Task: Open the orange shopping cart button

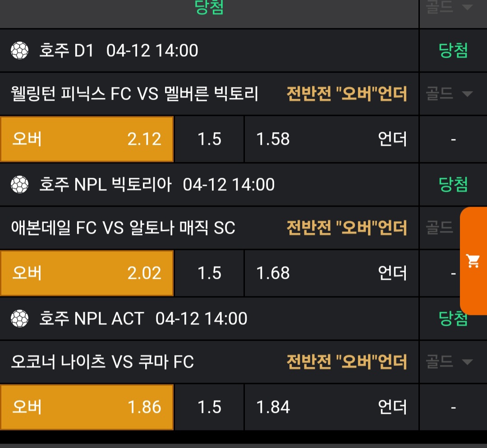Action: [x=473, y=261]
